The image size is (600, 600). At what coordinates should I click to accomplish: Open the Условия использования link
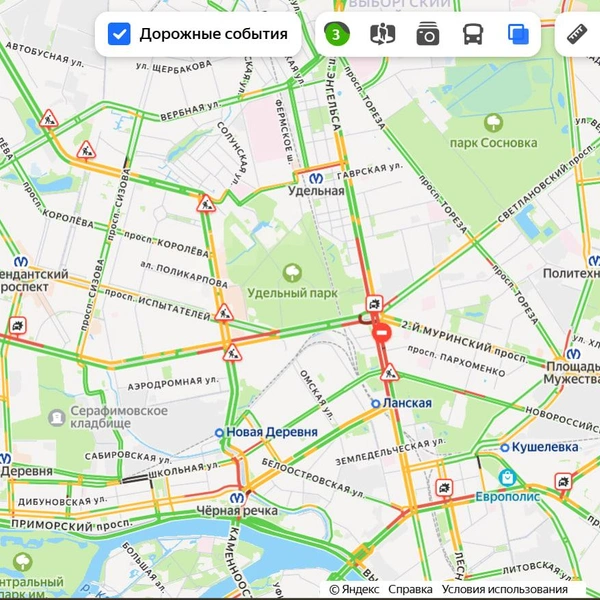pyautogui.click(x=504, y=590)
